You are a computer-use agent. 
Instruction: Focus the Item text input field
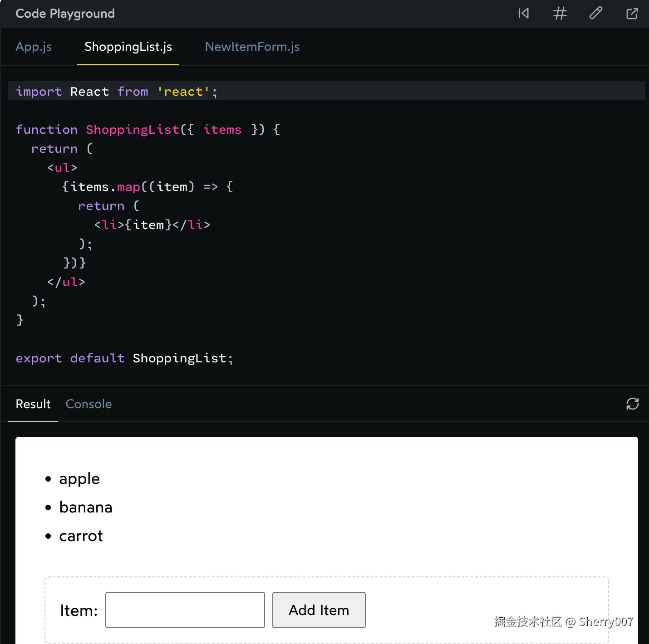pos(185,610)
